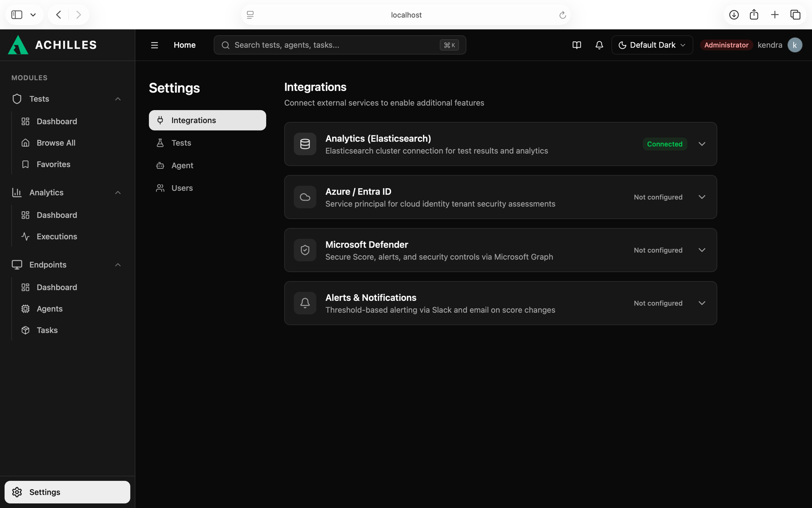Open Safari sidebar options dropdown arrow
This screenshot has height=508, width=812.
[33, 15]
